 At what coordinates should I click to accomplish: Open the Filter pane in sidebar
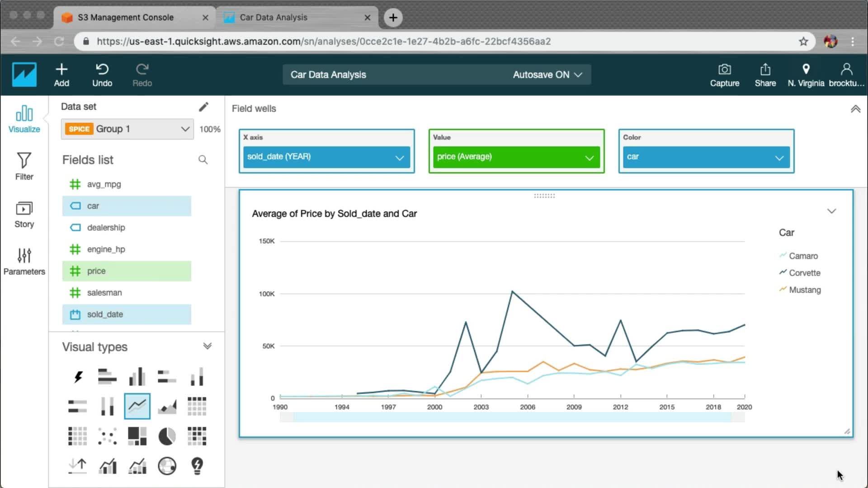[24, 166]
